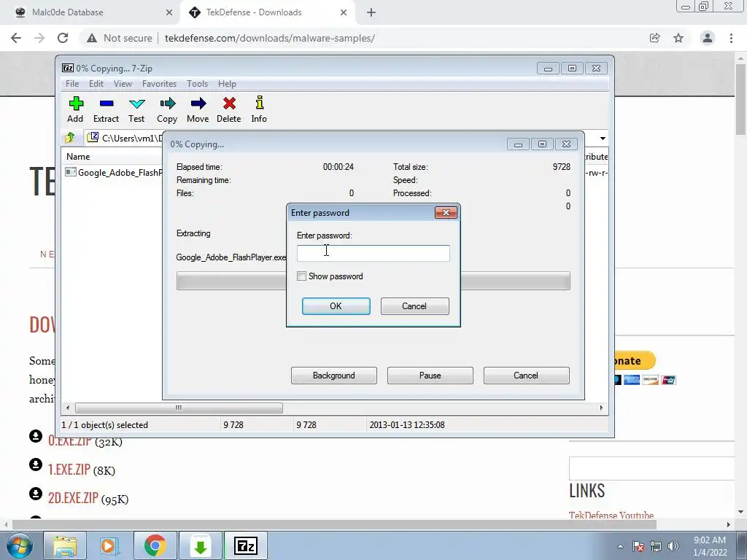747x560 pixels.
Task: Click the Extract toolbar icon
Action: point(106,110)
